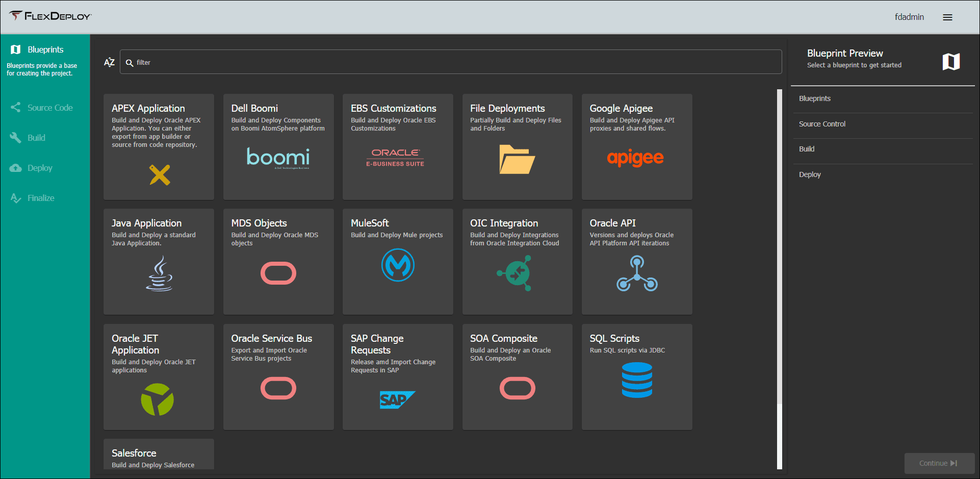The image size is (980, 479).
Task: Select the Java coffee cup icon
Action: [x=160, y=273]
